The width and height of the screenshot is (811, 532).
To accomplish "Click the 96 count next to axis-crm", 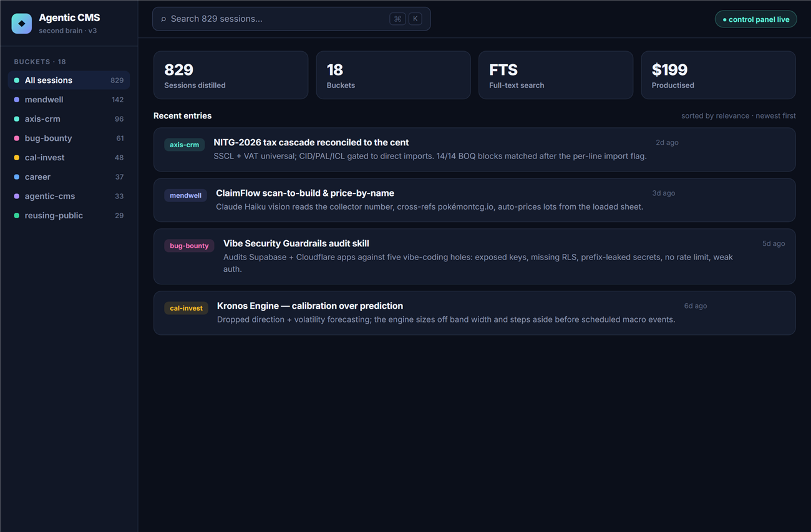I will click(119, 119).
